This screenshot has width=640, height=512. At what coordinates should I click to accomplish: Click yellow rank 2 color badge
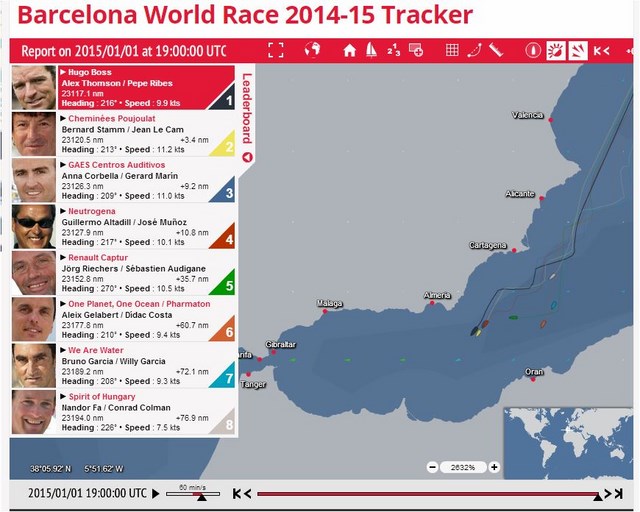226,145
